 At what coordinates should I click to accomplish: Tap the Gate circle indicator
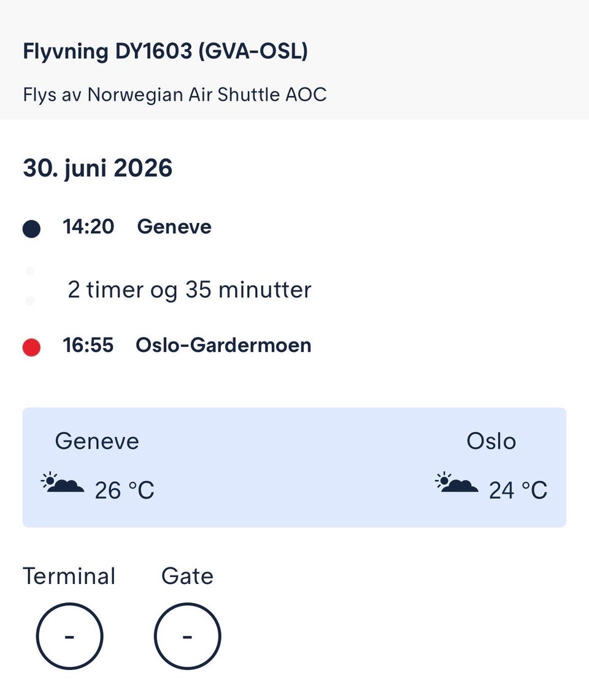[x=187, y=636]
